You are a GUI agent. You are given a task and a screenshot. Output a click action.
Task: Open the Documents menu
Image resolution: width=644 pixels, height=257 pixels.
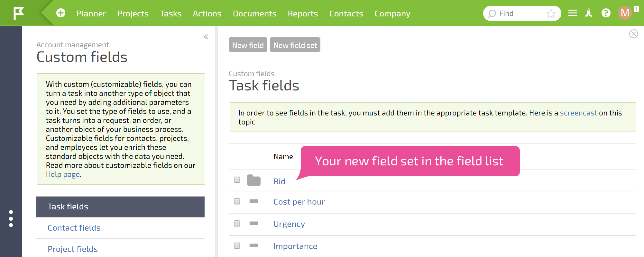[x=255, y=14]
